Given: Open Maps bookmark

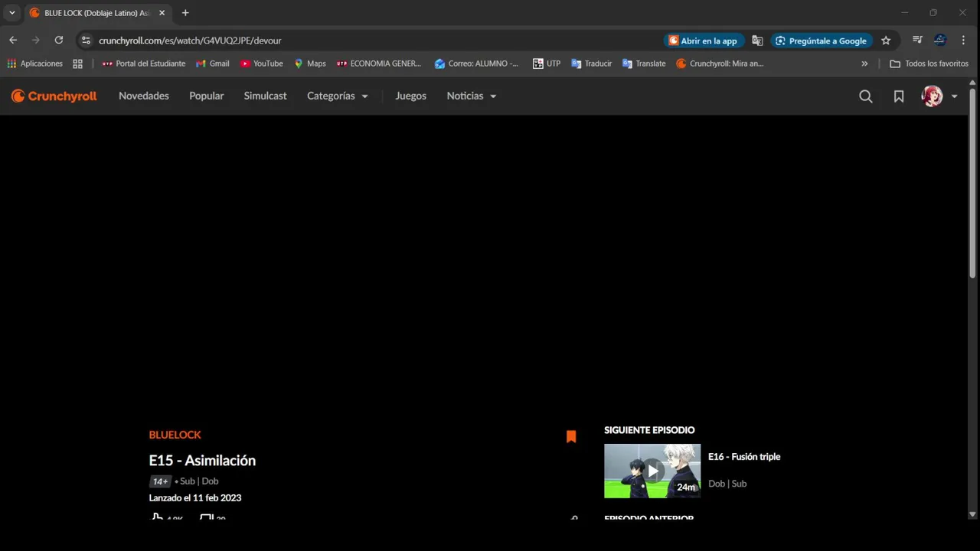Looking at the screenshot, I should (x=310, y=64).
